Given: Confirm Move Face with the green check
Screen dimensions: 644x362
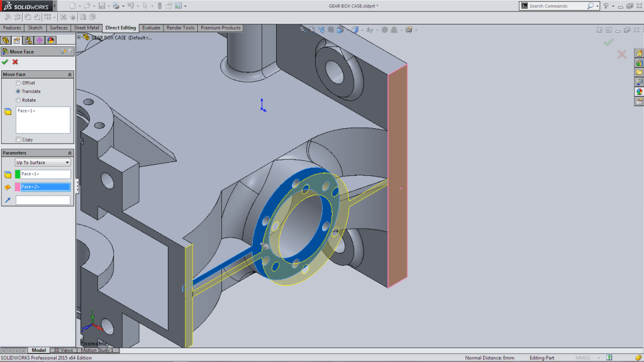Looking at the screenshot, I should pyautogui.click(x=5, y=62).
